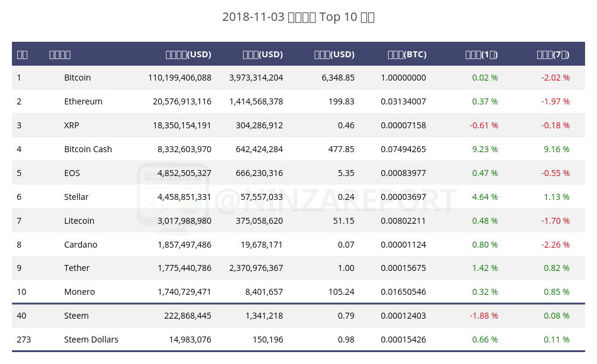The height and width of the screenshot is (364, 597).
Task: Select the rank number "40" cell
Action: (21, 316)
